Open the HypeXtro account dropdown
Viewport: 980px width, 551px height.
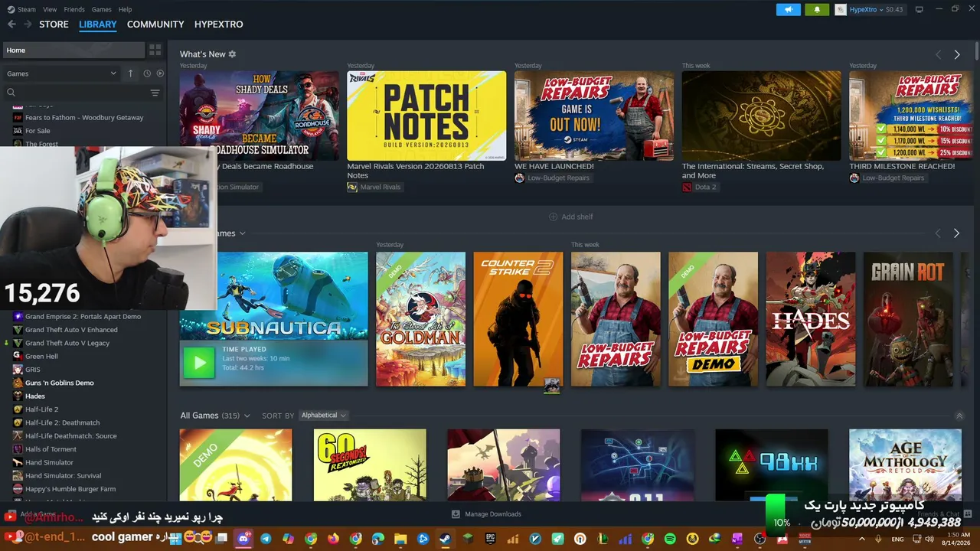tap(871, 9)
